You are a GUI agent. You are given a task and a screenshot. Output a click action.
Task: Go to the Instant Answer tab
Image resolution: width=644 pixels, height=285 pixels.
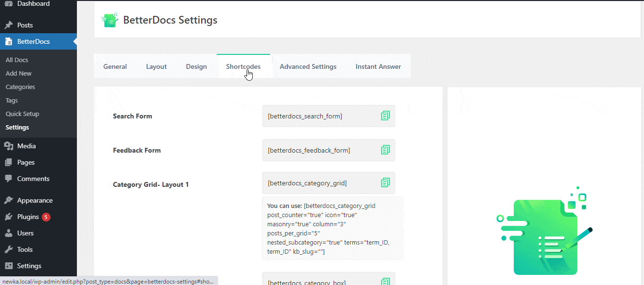(x=378, y=66)
